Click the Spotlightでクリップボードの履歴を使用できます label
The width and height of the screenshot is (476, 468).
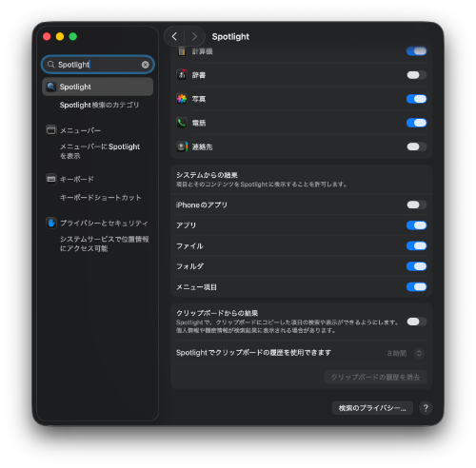point(253,353)
